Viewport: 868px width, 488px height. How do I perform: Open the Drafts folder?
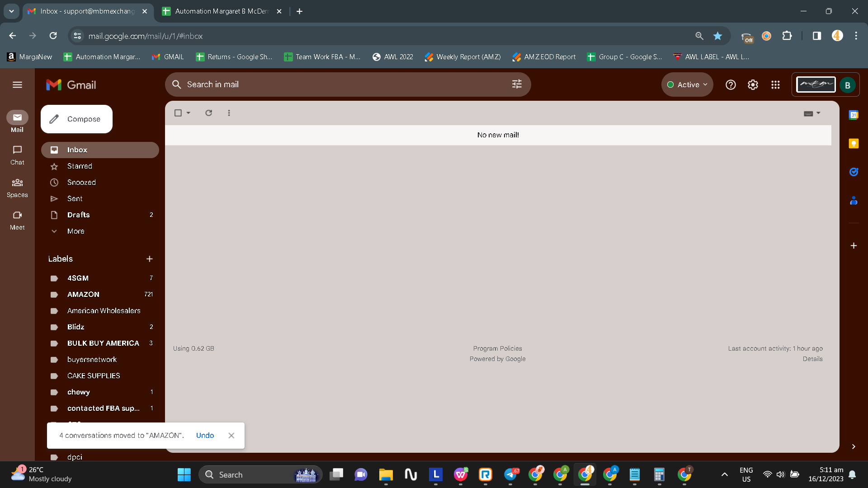100,215
